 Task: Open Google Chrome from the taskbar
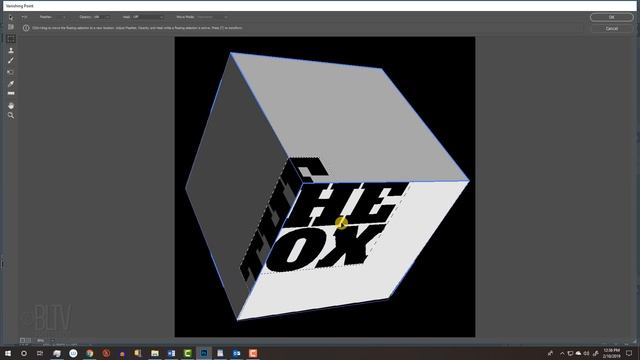coord(90,353)
